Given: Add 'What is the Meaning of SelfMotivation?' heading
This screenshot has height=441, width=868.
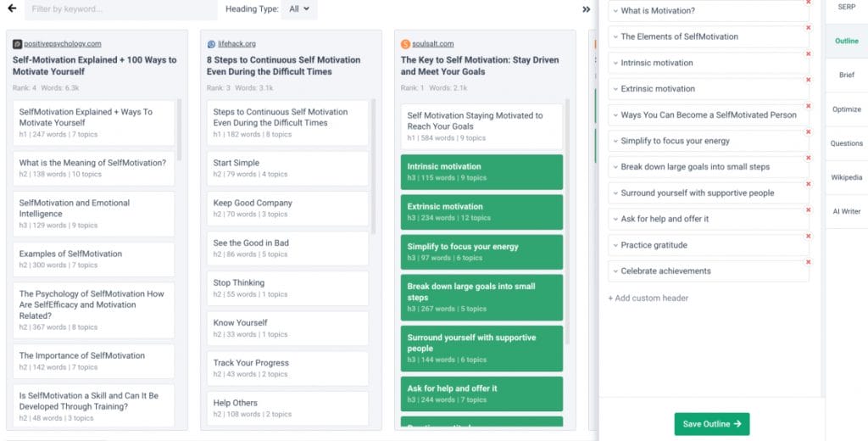Looking at the screenshot, I should pyautogui.click(x=93, y=169).
